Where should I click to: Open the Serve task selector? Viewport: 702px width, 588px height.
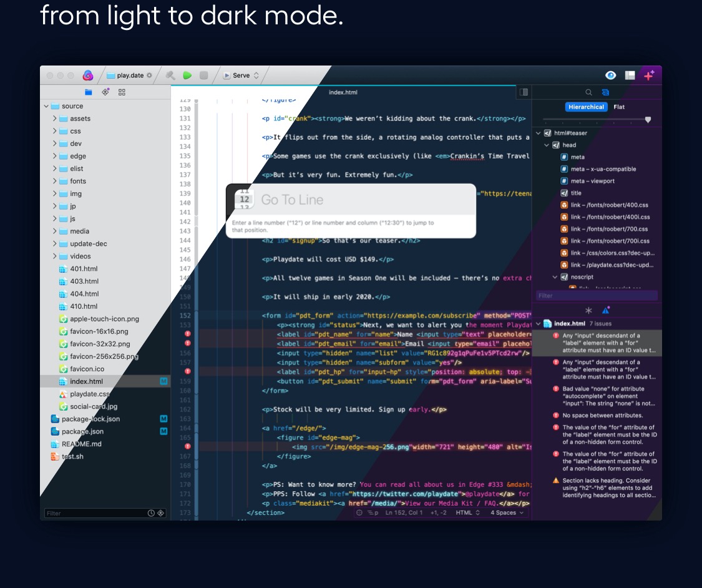(241, 76)
